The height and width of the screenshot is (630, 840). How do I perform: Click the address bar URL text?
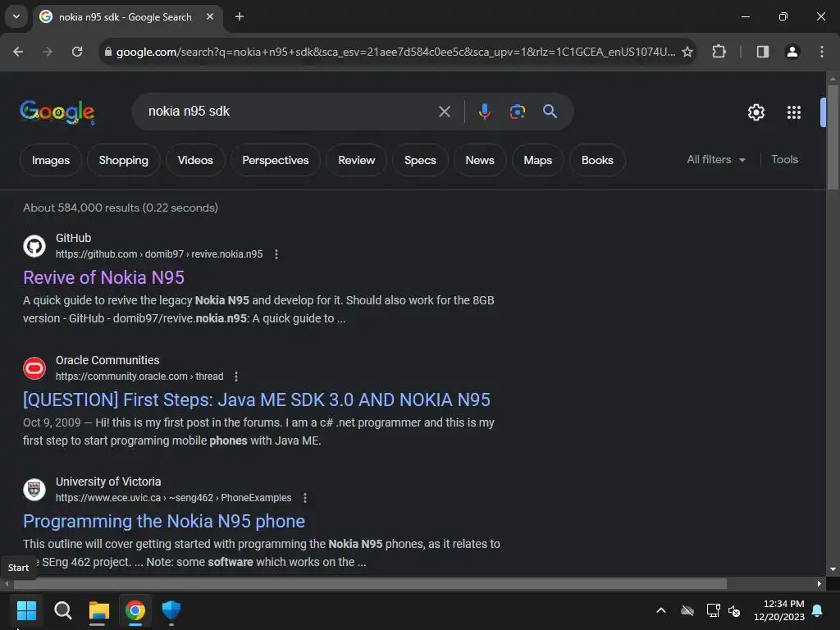395,52
